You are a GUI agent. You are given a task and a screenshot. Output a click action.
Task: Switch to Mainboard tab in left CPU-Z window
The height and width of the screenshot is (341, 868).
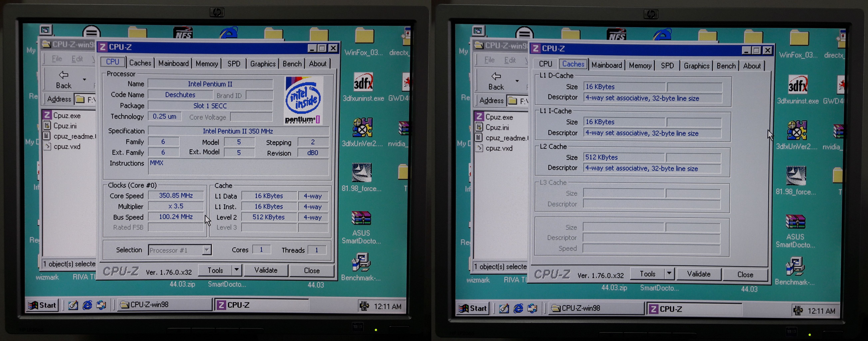point(174,63)
